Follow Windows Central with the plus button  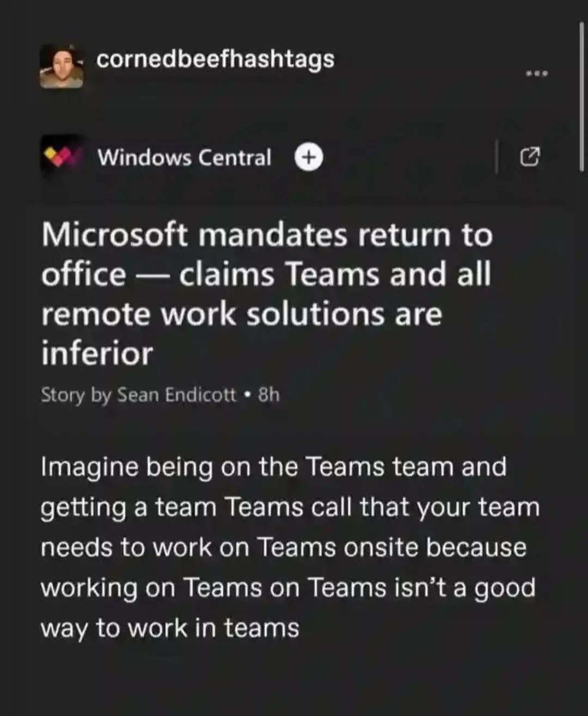tap(309, 157)
